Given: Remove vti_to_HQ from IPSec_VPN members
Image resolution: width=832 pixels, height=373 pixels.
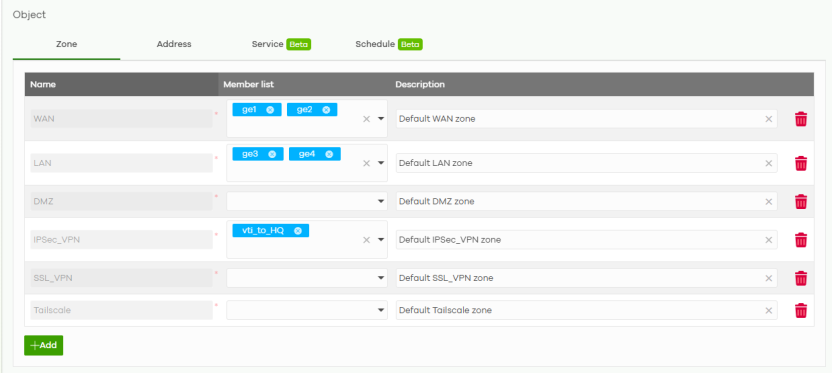Looking at the screenshot, I should [x=298, y=230].
